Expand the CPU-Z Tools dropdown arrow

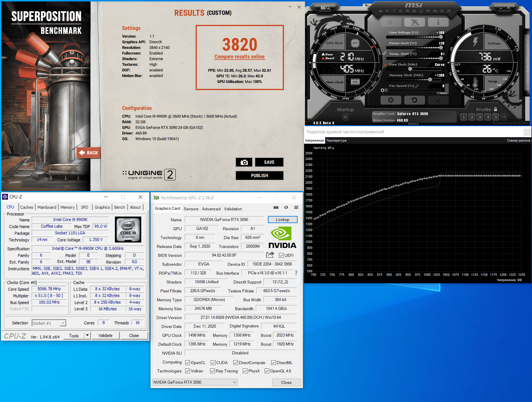[x=87, y=335]
